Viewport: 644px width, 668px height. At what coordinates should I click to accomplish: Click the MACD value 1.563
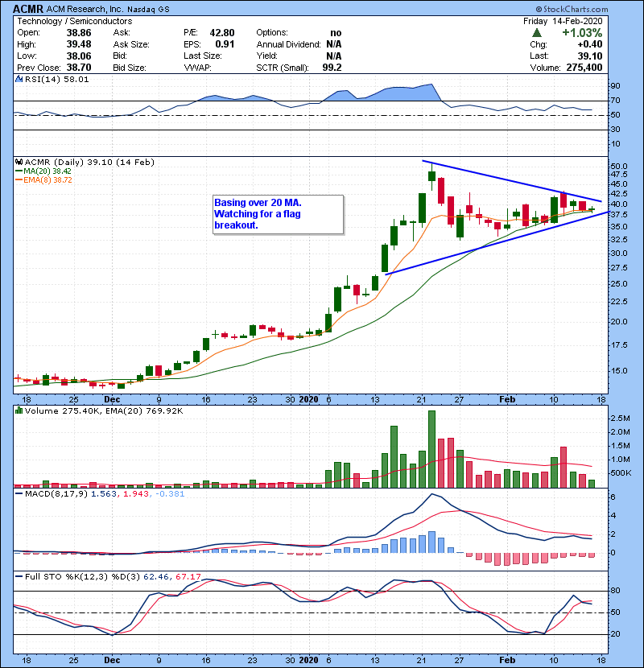pyautogui.click(x=104, y=494)
